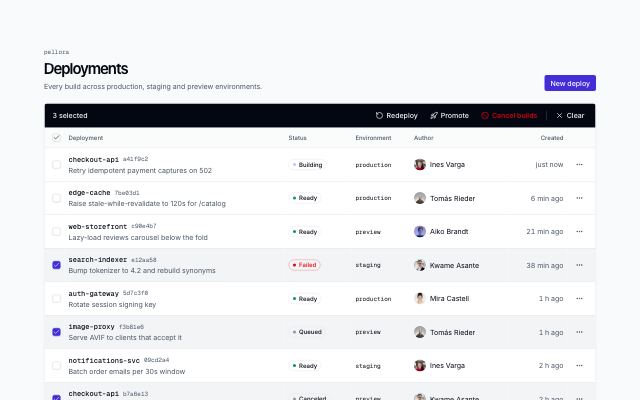This screenshot has height=400, width=640.
Task: Sort by the Deployment column header
Action: pos(86,138)
